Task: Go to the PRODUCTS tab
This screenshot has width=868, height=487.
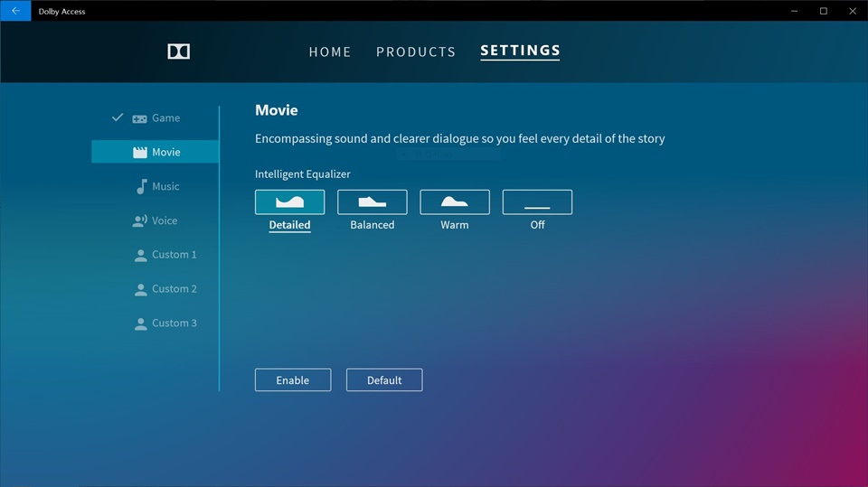Action: (x=416, y=52)
